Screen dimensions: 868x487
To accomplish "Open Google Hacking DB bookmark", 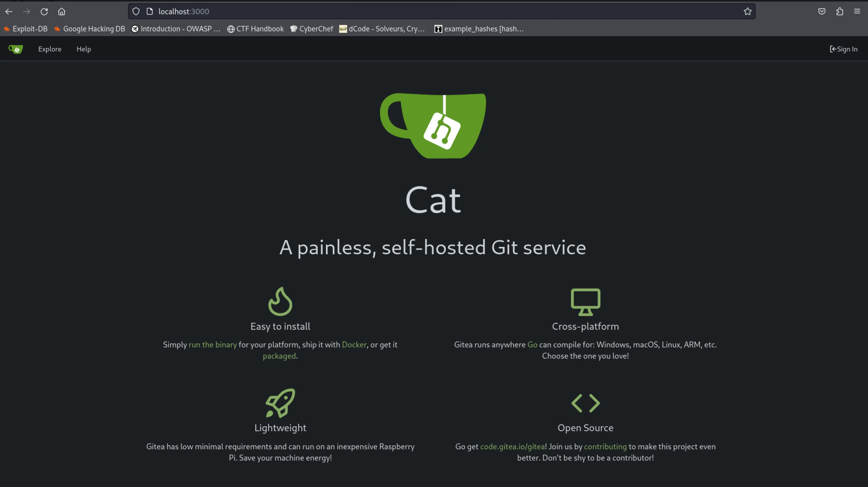I will (90, 29).
